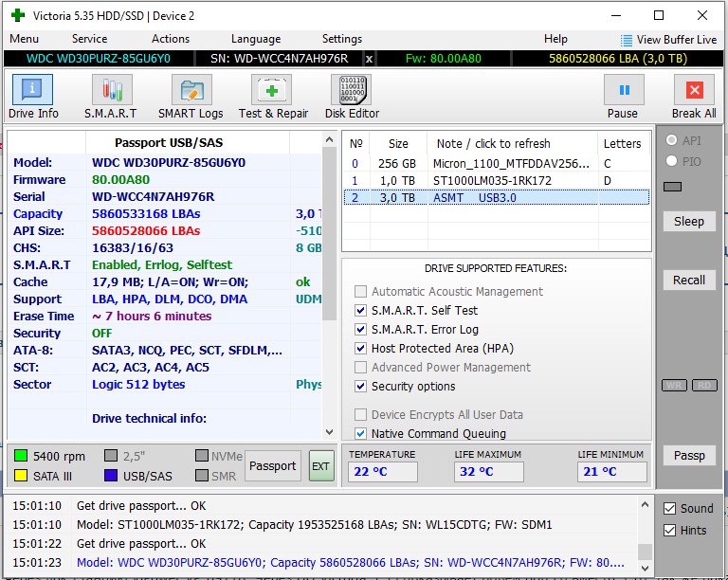
Task: Click the small indicator box under PIO
Action: pos(672,187)
